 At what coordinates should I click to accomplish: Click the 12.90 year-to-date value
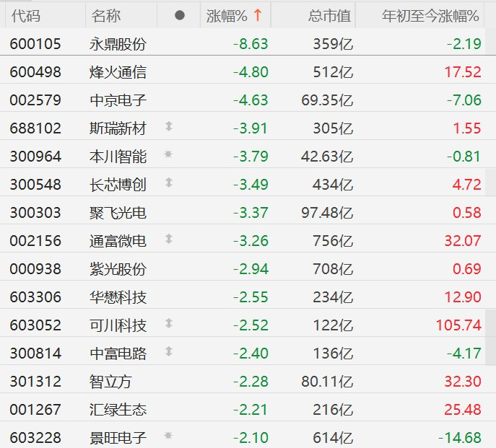coord(463,297)
